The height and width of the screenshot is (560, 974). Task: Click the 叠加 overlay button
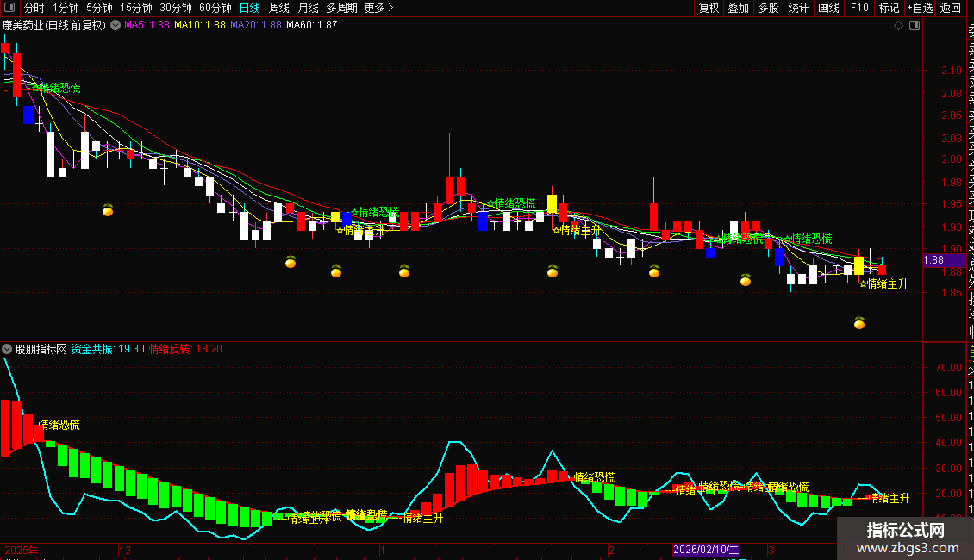pyautogui.click(x=739, y=8)
